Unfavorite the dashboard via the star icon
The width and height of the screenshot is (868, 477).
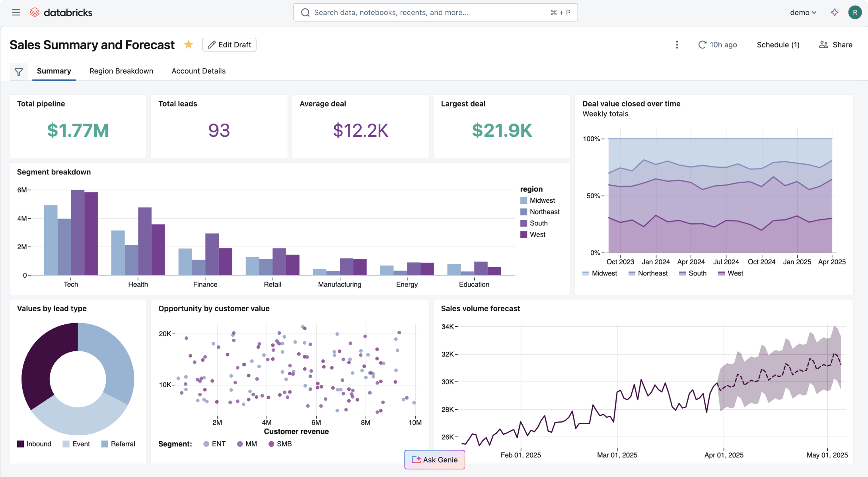(x=188, y=45)
